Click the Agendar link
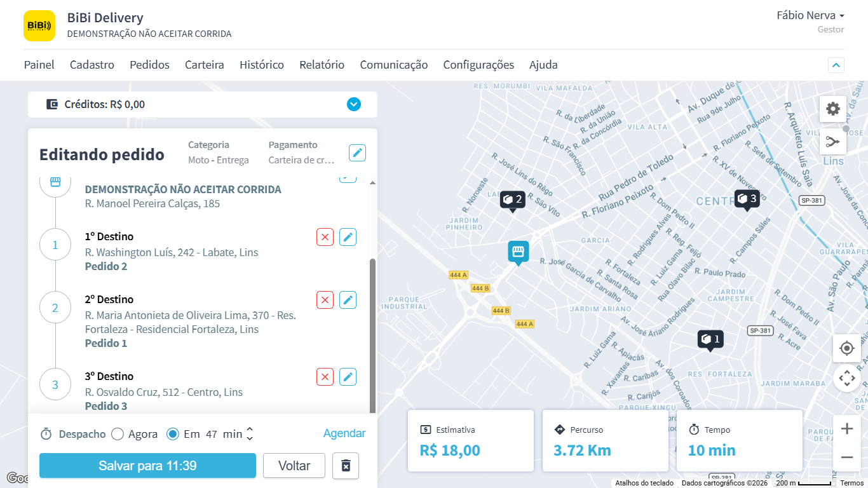 pos(344,433)
